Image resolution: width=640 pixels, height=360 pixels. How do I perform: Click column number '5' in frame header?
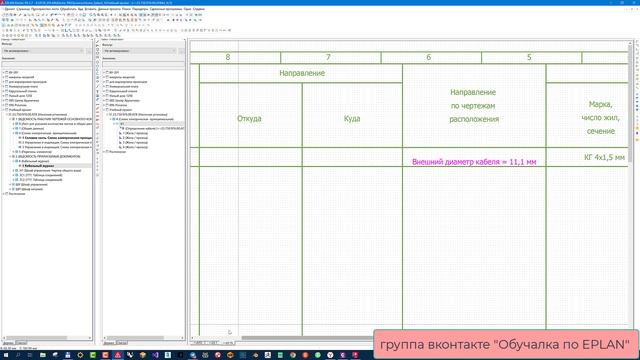coord(529,58)
